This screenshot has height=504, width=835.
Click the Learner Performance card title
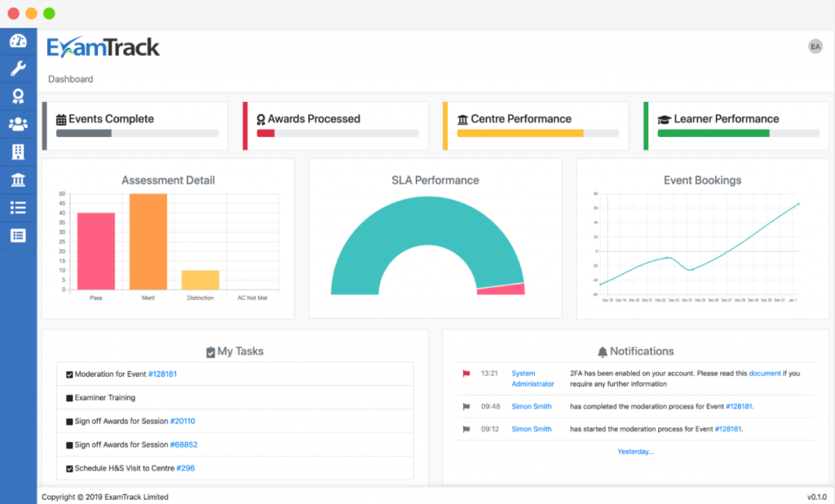click(727, 119)
